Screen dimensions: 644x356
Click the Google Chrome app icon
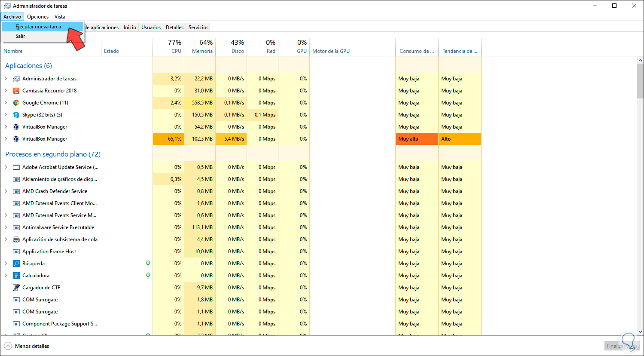[x=16, y=103]
